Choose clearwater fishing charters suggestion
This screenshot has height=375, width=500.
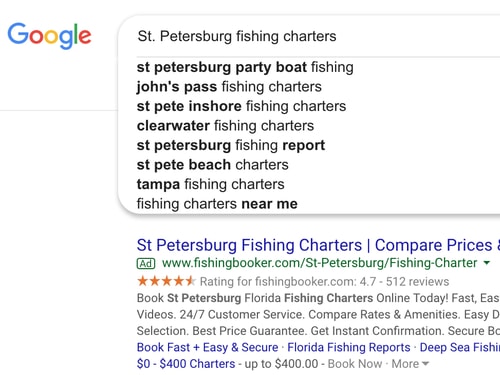pyautogui.click(x=225, y=126)
